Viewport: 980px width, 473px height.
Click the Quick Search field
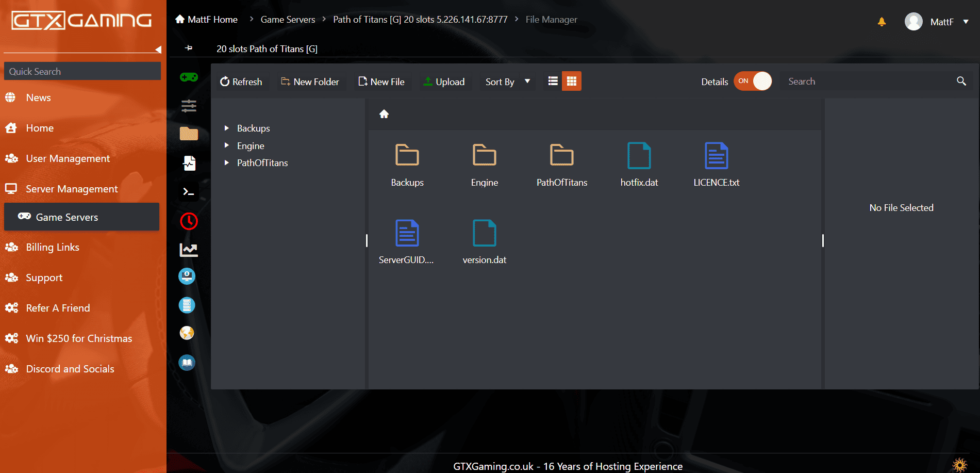tap(82, 71)
